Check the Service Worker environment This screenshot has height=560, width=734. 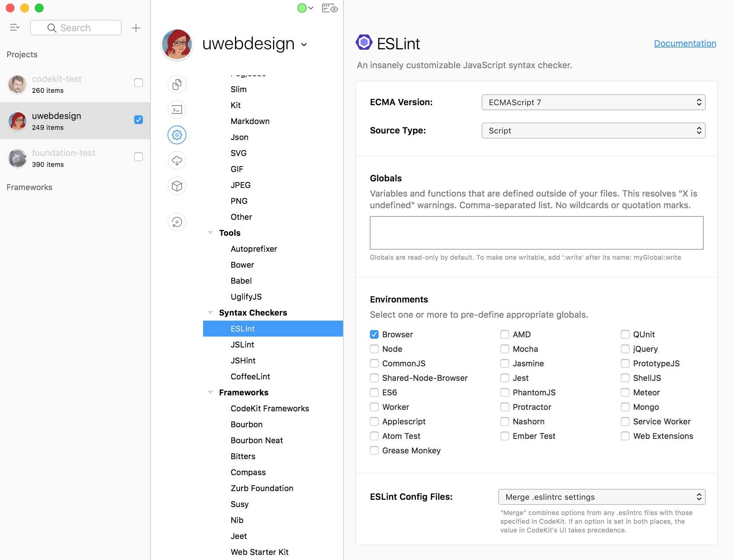click(x=625, y=421)
